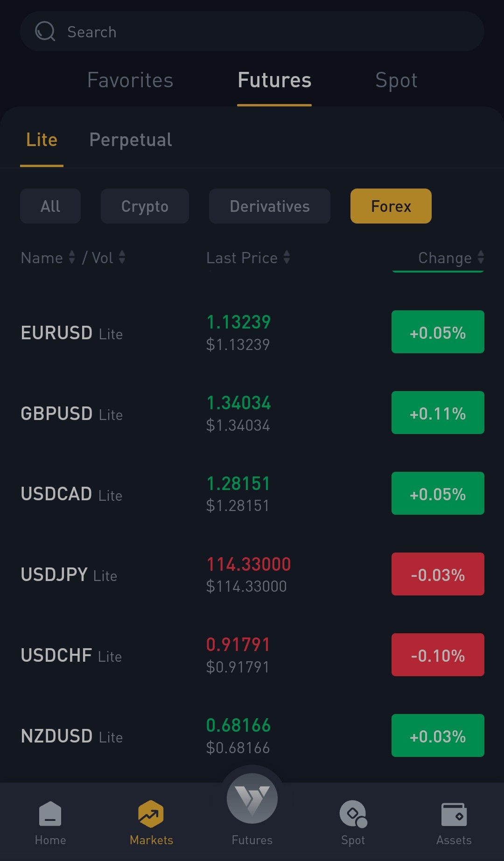Open the Assets wallet icon
This screenshot has width=504, height=861.
[454, 814]
